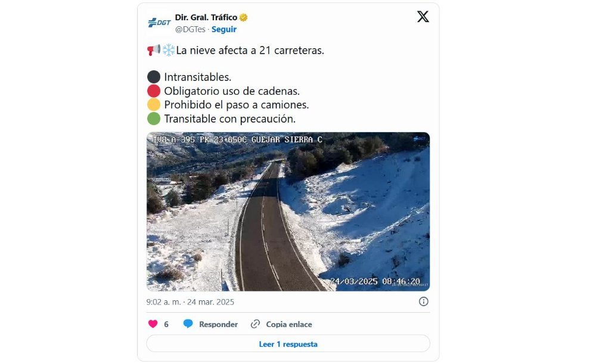Viewport: 596px width, 364px height.
Task: Click the @DGTes handle
Action: click(x=190, y=29)
